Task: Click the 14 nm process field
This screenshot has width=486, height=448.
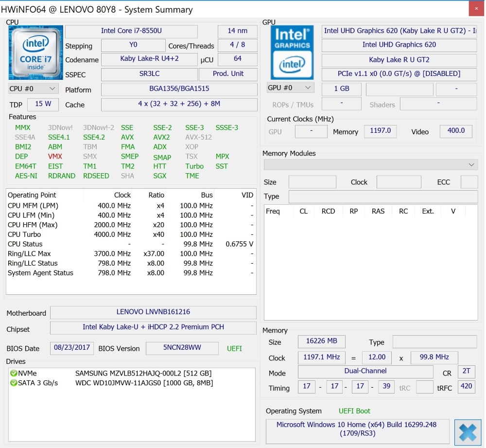Action: click(x=238, y=31)
